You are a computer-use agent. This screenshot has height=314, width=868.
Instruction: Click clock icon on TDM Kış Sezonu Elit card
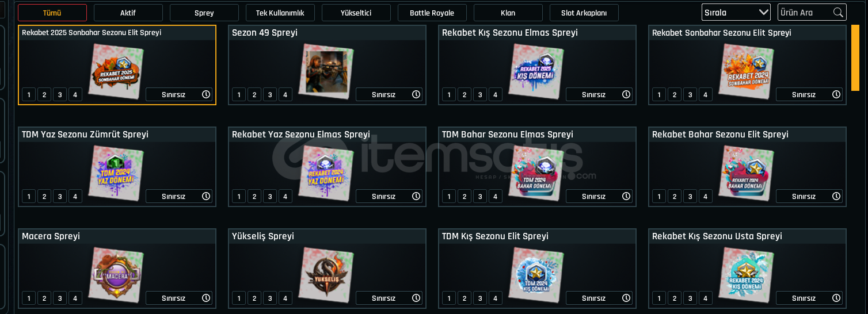tap(626, 298)
